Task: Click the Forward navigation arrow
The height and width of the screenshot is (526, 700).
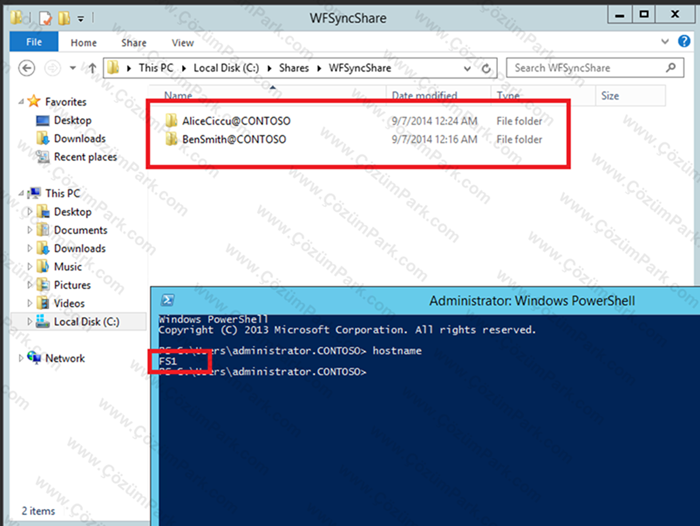Action: tap(53, 68)
